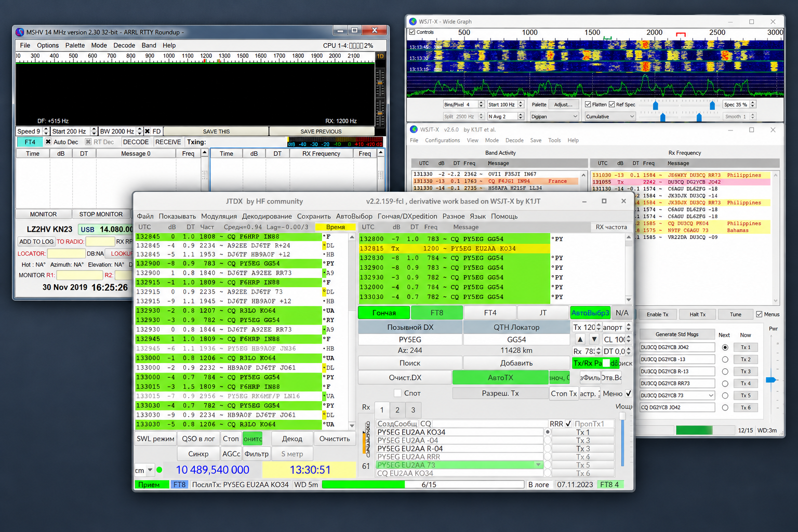Click the green indicator dot beside cm in JTDX
The image size is (798, 532).
159,470
